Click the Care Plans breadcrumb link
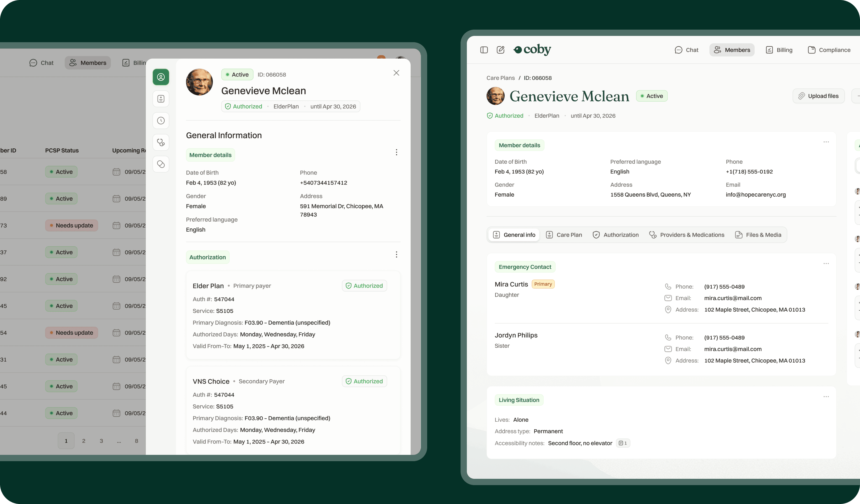Viewport: 860px width, 504px height. click(500, 78)
